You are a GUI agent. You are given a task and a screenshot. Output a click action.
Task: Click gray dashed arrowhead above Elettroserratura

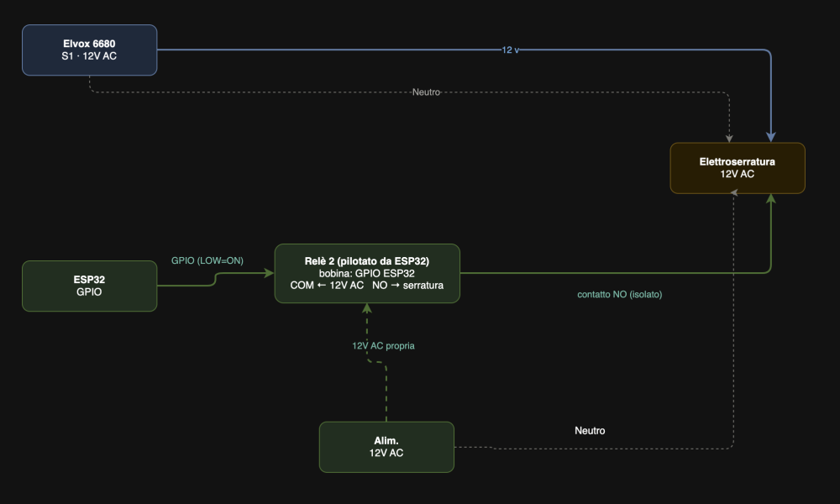tap(729, 138)
